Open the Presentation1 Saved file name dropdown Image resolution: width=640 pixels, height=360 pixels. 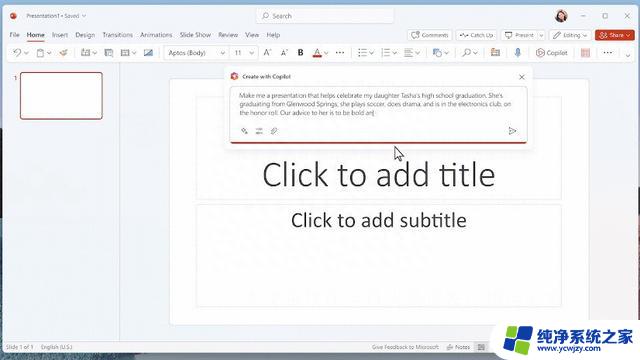tap(56, 16)
